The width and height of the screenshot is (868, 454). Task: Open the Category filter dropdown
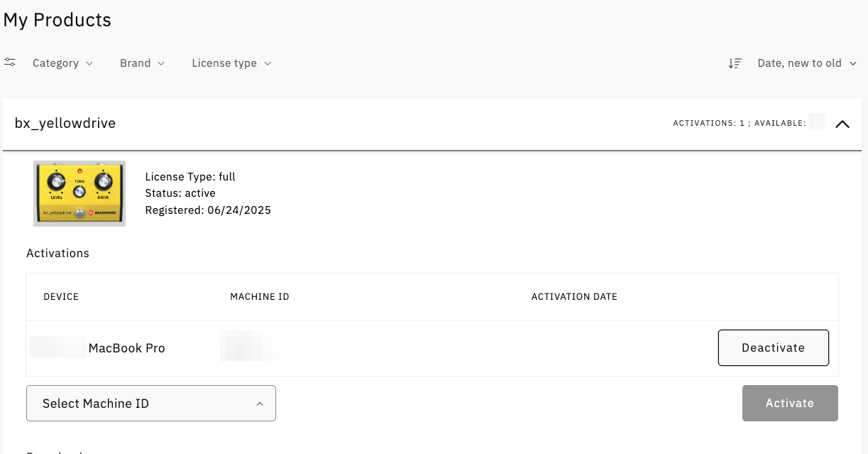(62, 63)
